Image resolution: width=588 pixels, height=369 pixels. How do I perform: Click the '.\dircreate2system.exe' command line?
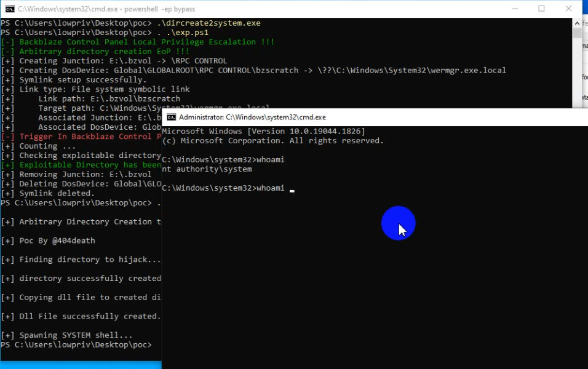pyautogui.click(x=130, y=23)
